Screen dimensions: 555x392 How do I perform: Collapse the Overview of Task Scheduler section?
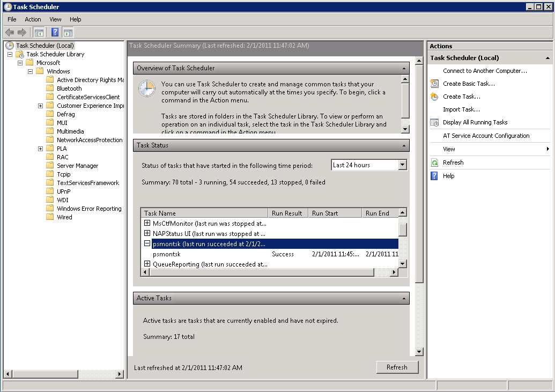pyautogui.click(x=404, y=68)
